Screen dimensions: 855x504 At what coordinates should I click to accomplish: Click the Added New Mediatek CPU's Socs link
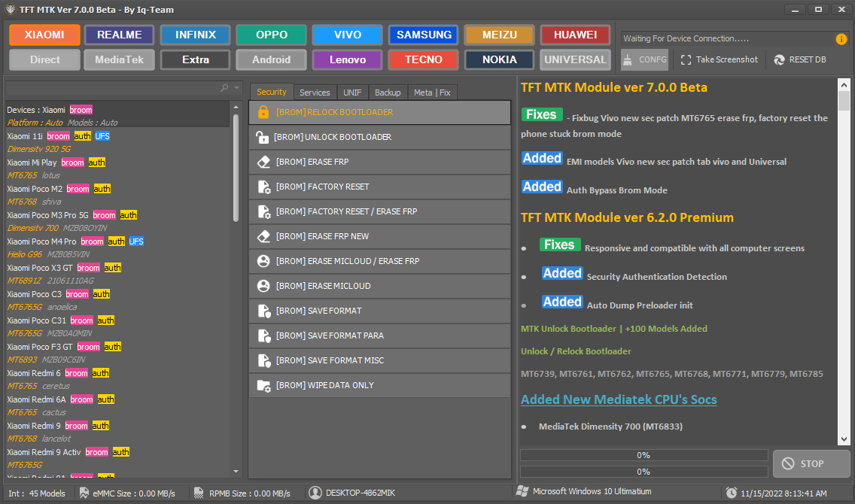619,399
